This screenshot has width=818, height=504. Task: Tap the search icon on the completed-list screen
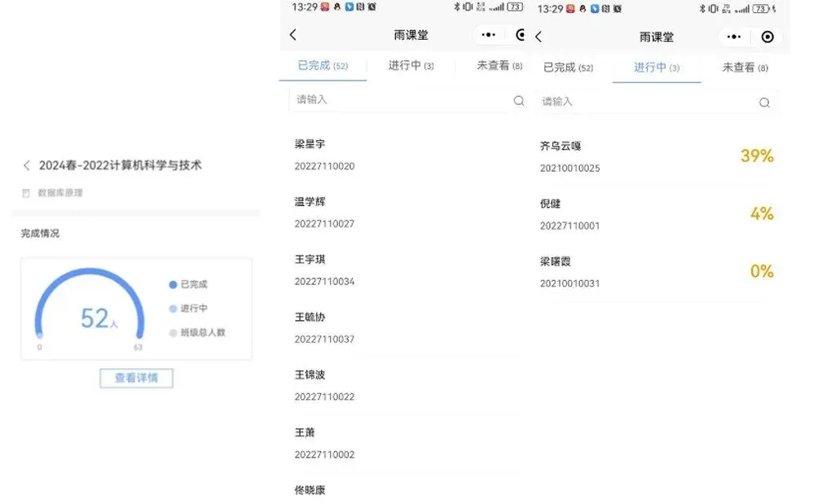518,101
